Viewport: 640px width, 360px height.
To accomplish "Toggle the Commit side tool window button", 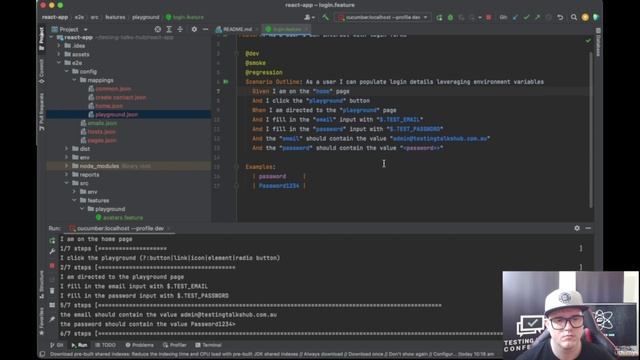I will [x=42, y=72].
